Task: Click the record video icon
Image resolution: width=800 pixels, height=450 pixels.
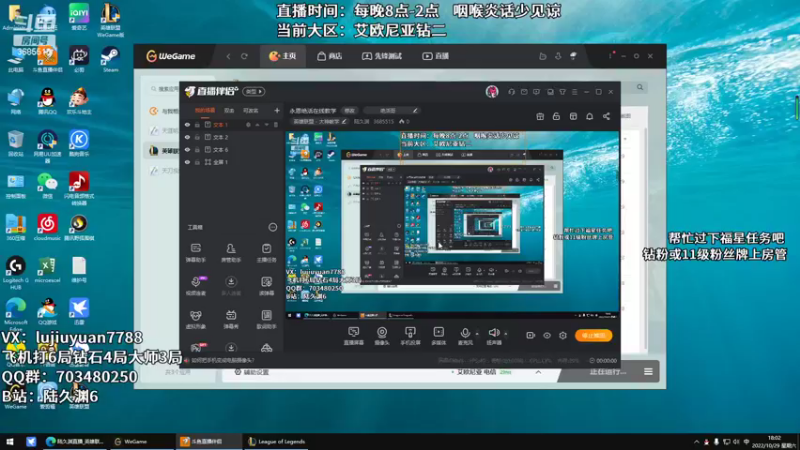Action: (531, 335)
